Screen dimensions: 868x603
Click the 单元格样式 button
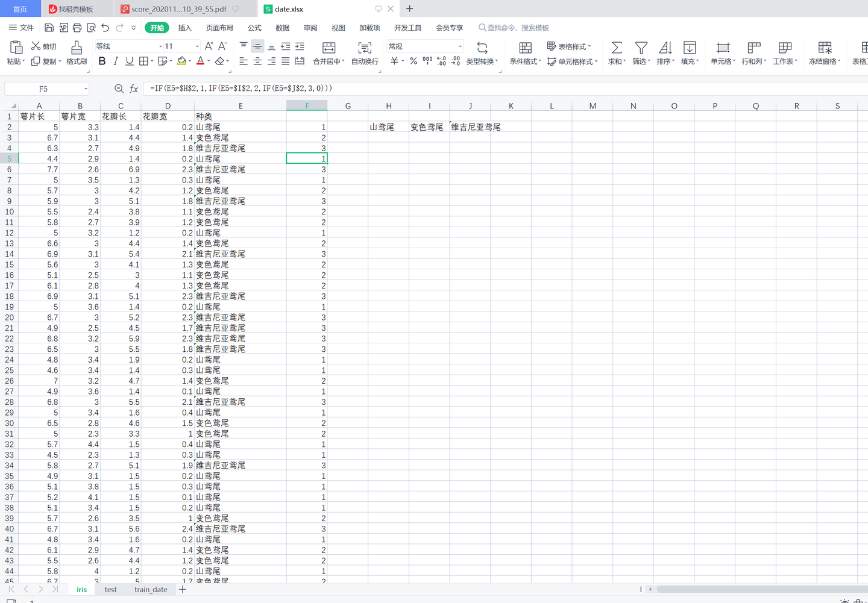(573, 61)
